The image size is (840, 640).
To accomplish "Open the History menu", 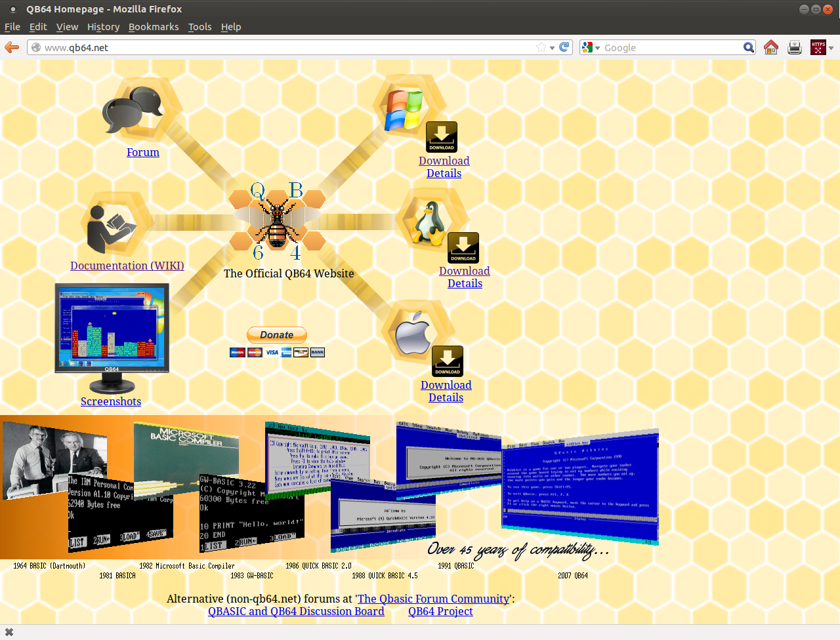I will [103, 27].
